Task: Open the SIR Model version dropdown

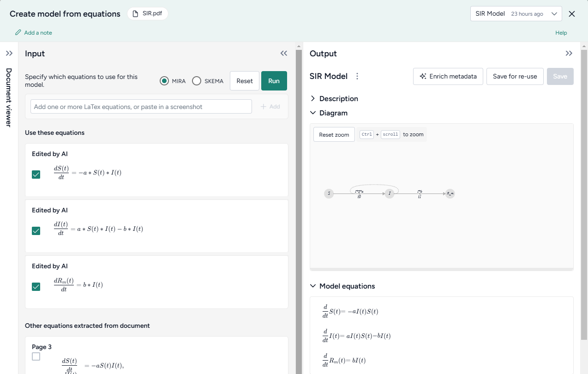Action: [x=516, y=14]
